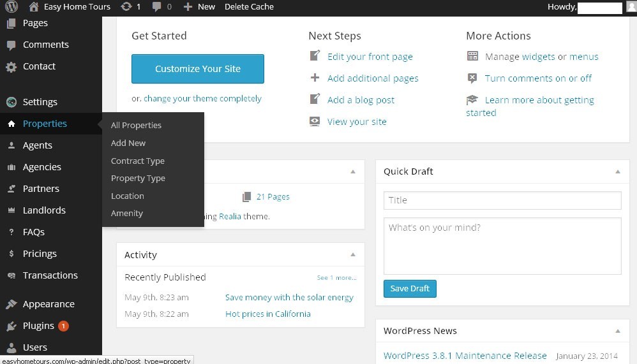Click the Quick Draft Title field
Screen dimensions: 637x364
tap(502, 200)
